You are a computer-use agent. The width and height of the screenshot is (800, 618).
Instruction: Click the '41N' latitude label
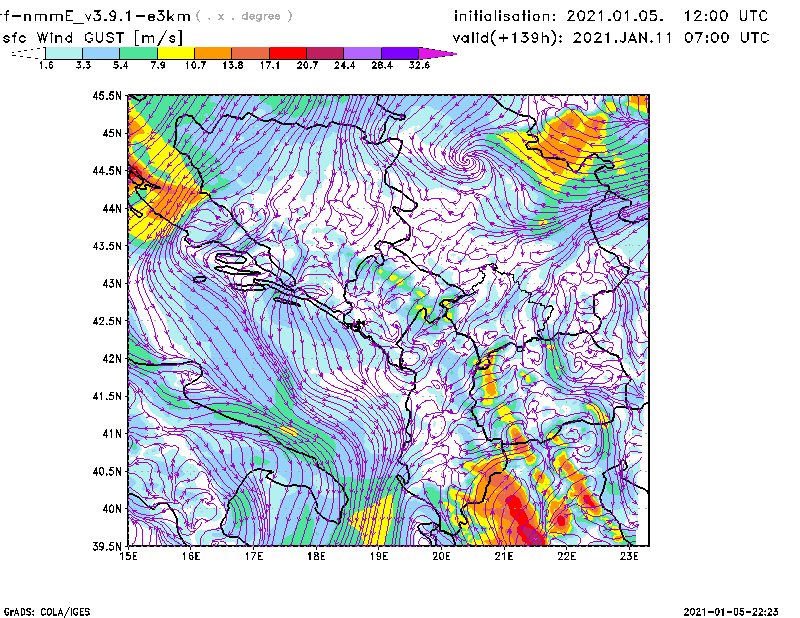click(112, 433)
